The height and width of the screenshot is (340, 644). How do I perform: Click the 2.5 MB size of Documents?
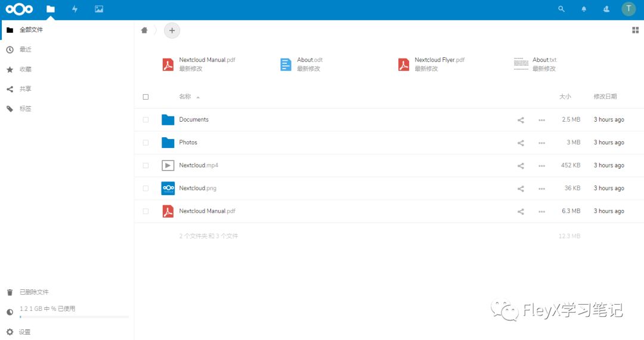[571, 119]
